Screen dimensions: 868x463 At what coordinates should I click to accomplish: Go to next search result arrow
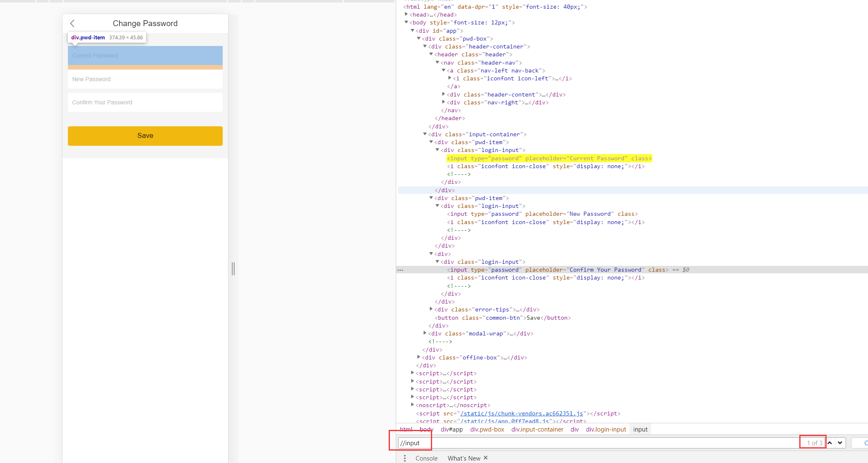(x=840, y=443)
